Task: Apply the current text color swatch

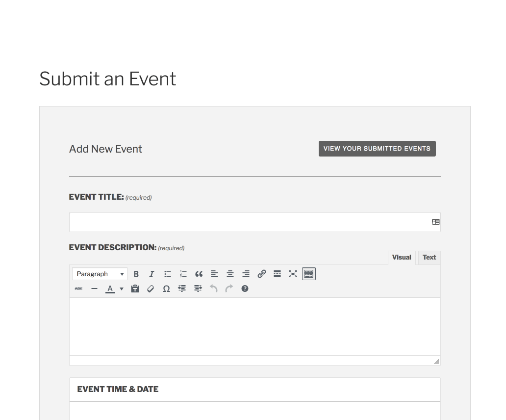Action: coord(110,289)
